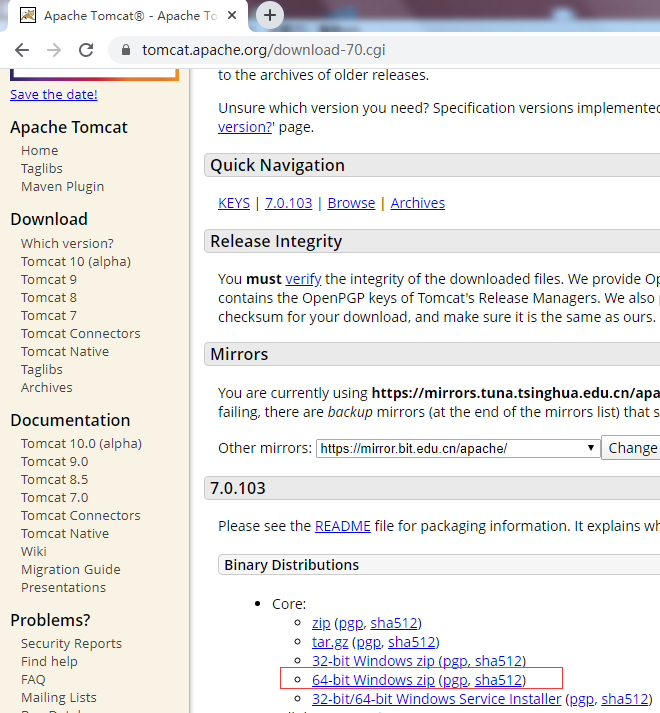Go forward with the browser arrow
Image resolution: width=660 pixels, height=713 pixels.
(54, 50)
